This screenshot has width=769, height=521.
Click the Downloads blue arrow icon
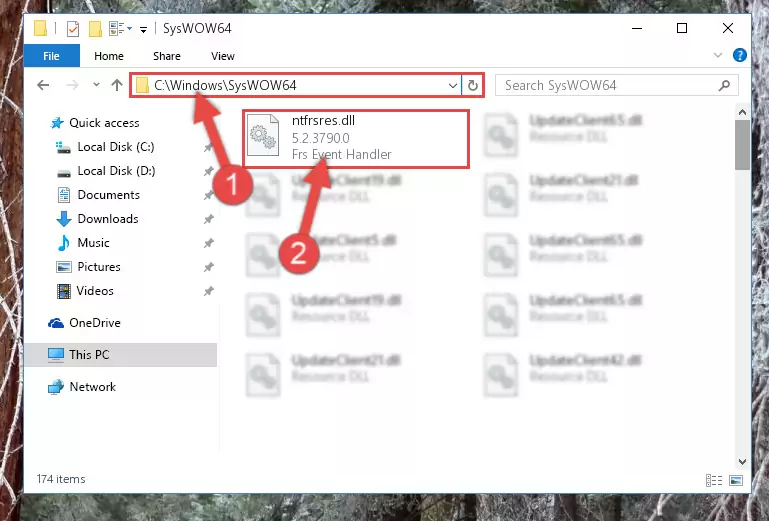pos(64,219)
